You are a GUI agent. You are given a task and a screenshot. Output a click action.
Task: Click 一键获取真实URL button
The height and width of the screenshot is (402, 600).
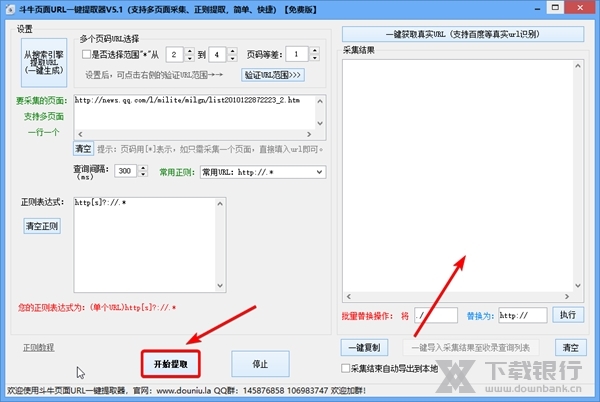pos(463,34)
